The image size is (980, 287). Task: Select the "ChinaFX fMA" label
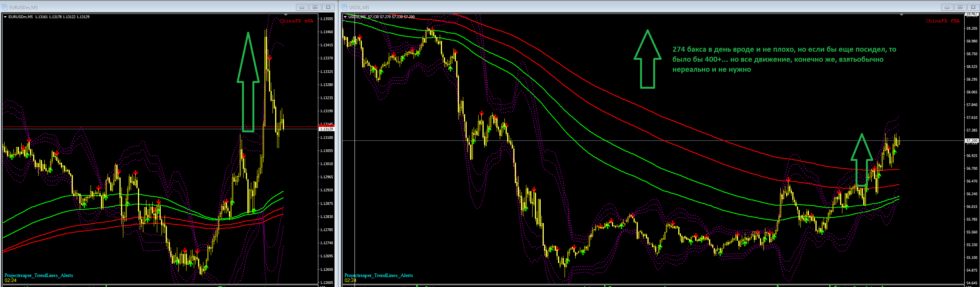943,21
